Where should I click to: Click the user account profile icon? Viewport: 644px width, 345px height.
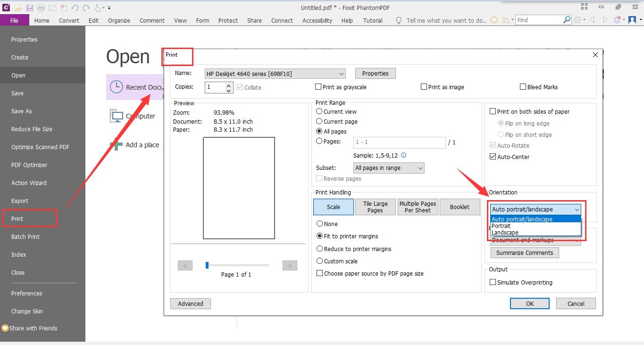pyautogui.click(x=632, y=20)
